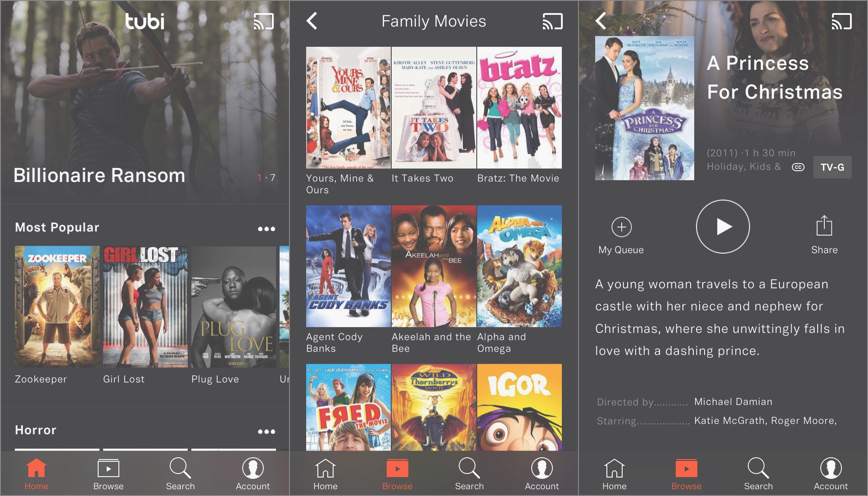
Task: Tap the Plug Love title text
Action: (215, 379)
